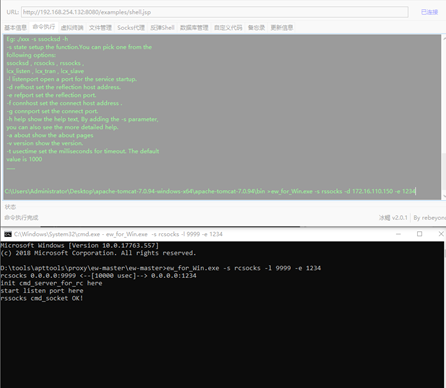Screen dimensions: 446x388
Task: Click the 'value is 1000' output line
Action: click(24, 159)
